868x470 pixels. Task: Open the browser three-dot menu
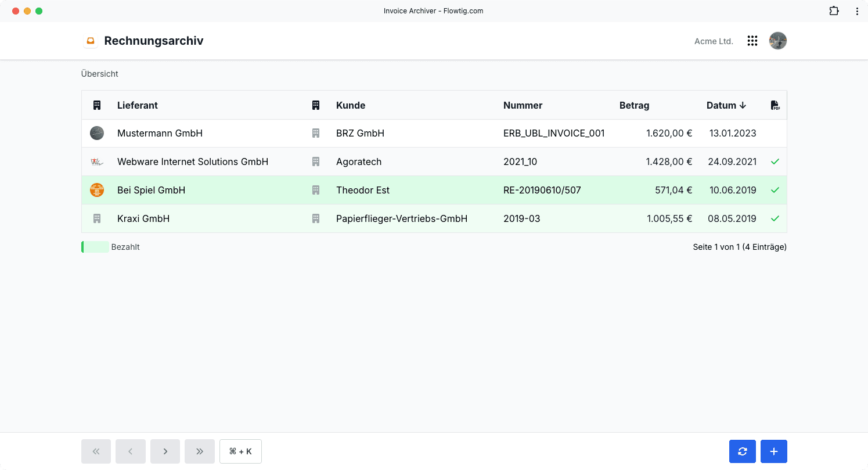857,10
